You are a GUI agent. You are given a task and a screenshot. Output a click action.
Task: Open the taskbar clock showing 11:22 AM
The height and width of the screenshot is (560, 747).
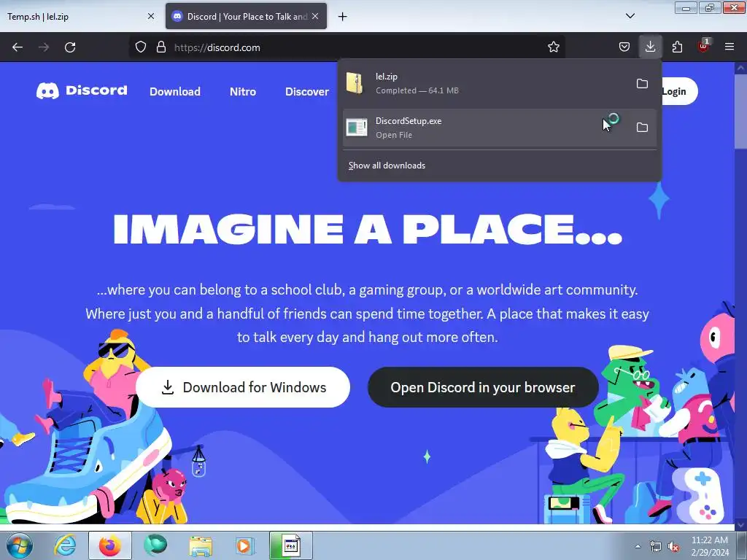click(x=710, y=546)
